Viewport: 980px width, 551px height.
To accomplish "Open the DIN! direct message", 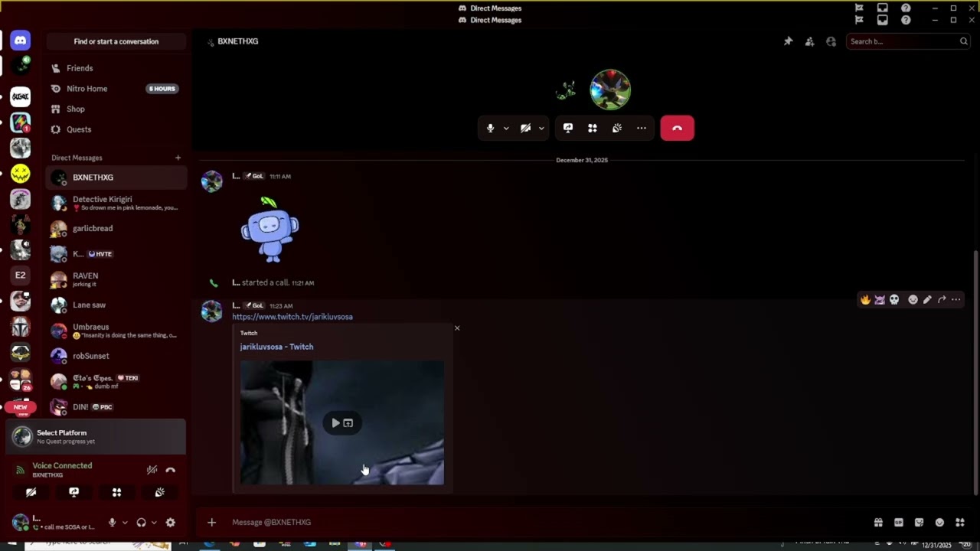I will (116, 407).
